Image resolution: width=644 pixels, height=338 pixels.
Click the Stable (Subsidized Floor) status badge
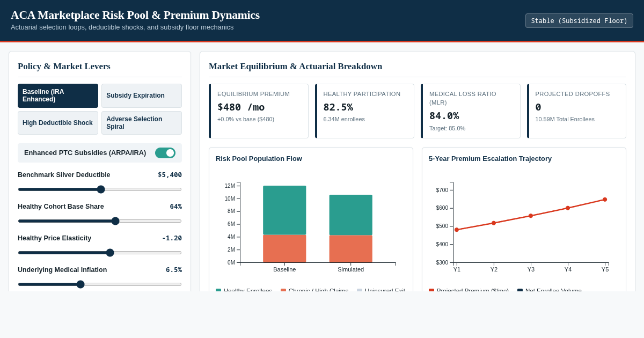[579, 21]
